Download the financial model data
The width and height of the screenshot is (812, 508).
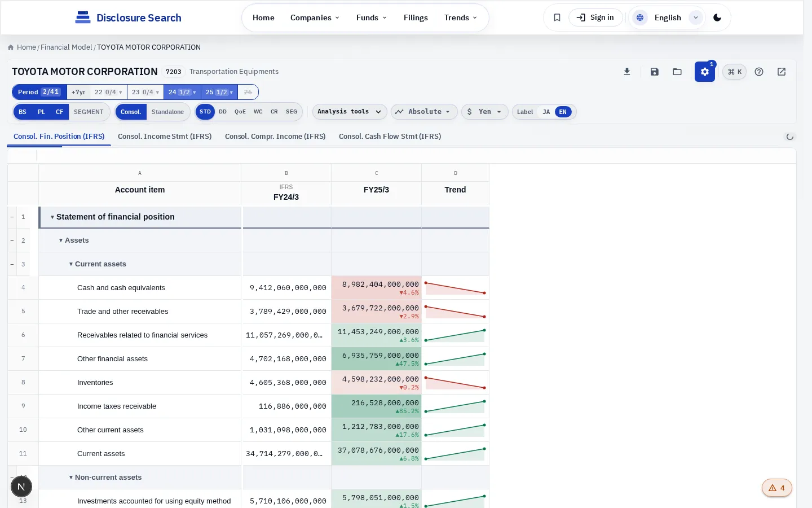(627, 72)
